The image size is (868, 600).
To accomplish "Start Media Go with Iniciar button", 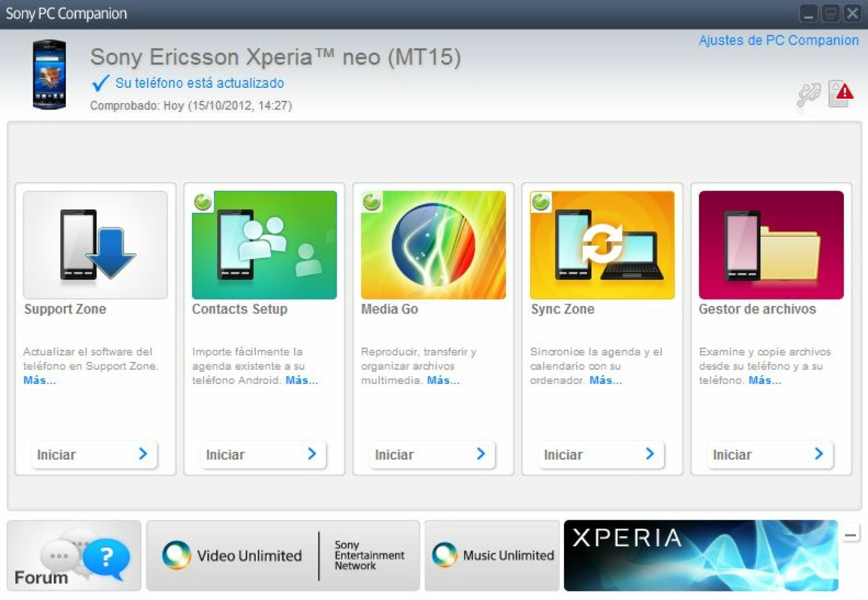I will (432, 454).
